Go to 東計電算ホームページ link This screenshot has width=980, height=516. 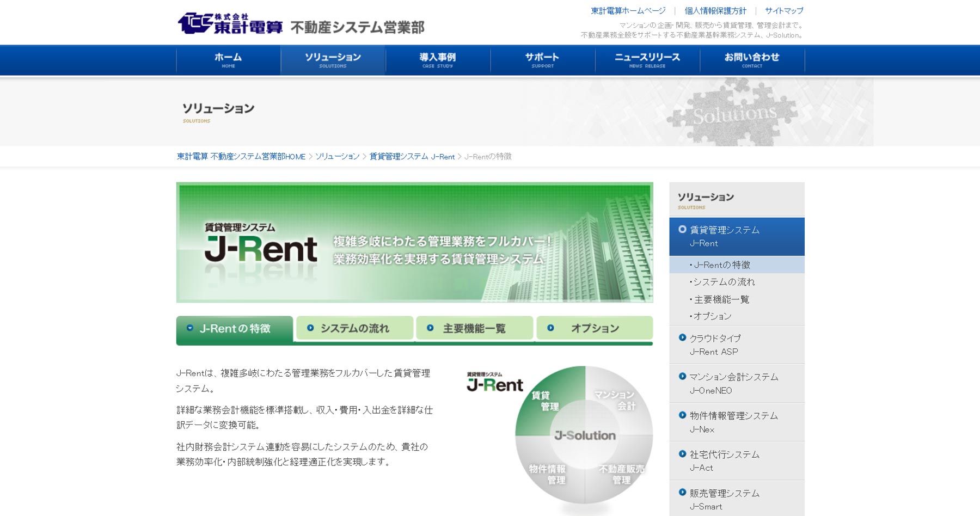[628, 11]
